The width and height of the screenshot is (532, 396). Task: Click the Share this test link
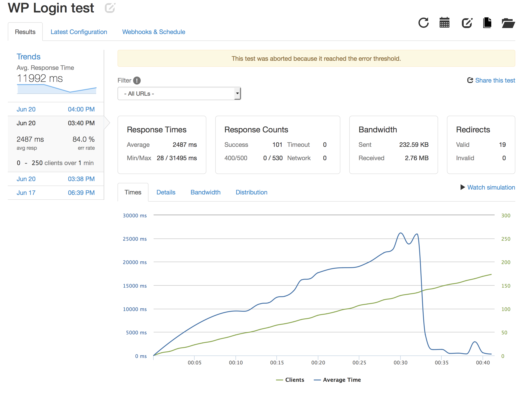tap(495, 80)
